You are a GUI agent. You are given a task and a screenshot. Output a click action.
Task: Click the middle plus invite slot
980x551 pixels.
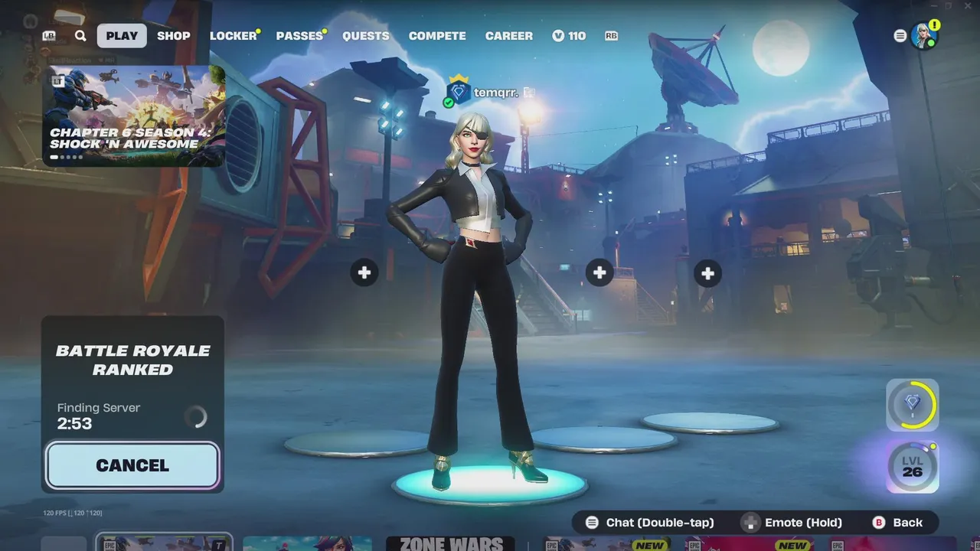pyautogui.click(x=599, y=272)
